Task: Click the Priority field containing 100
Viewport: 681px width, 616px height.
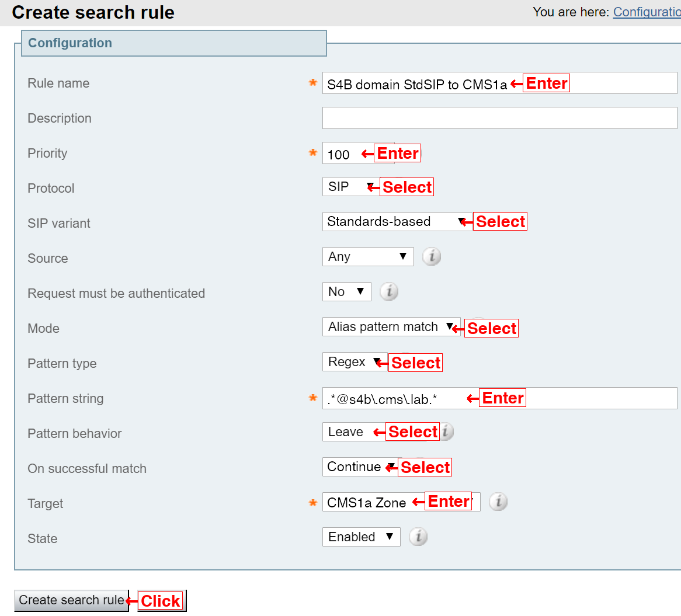Action: (358, 153)
